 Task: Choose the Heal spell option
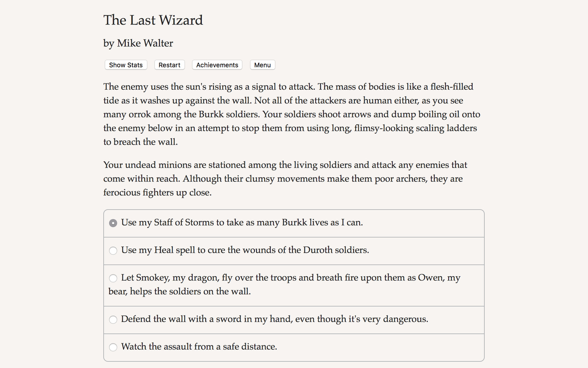[113, 250]
